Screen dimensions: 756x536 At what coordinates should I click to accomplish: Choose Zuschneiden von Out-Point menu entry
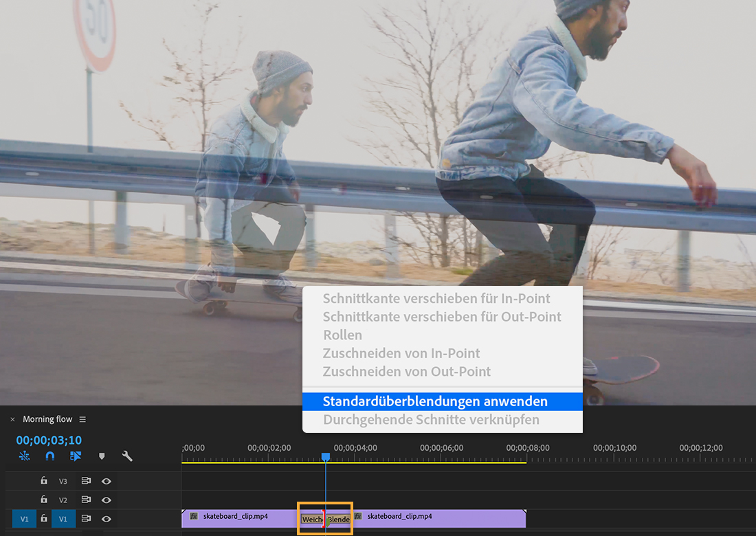[442, 372]
